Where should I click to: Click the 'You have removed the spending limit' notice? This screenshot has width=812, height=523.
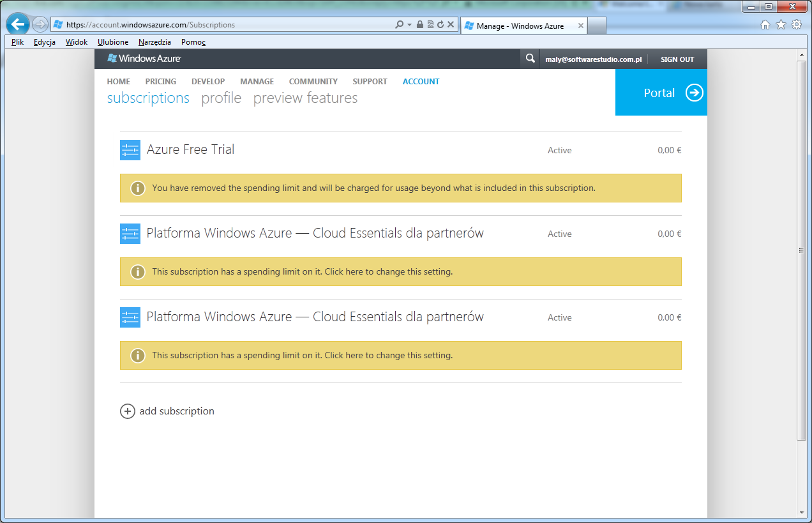[401, 188]
